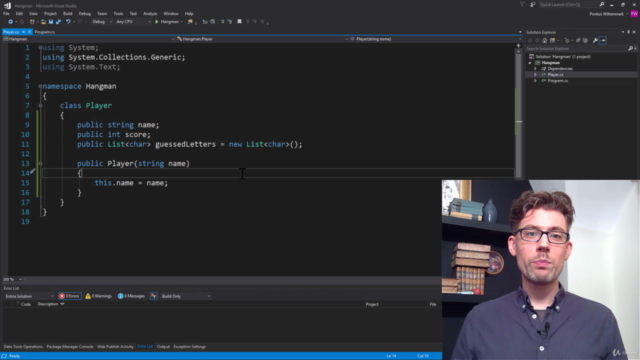The width and height of the screenshot is (640, 360).
Task: Collapse the Hangman project node
Action: point(530,63)
